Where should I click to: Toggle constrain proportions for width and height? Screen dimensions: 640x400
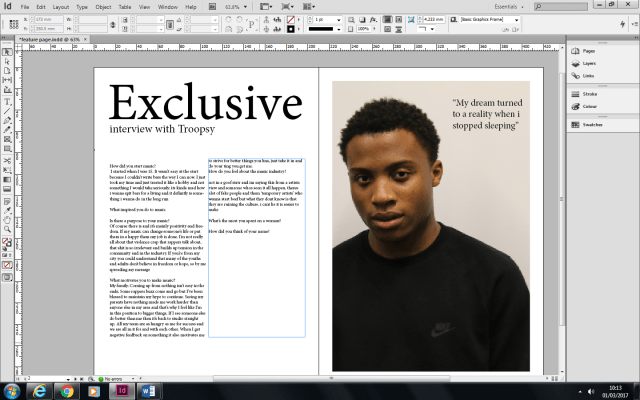113,24
